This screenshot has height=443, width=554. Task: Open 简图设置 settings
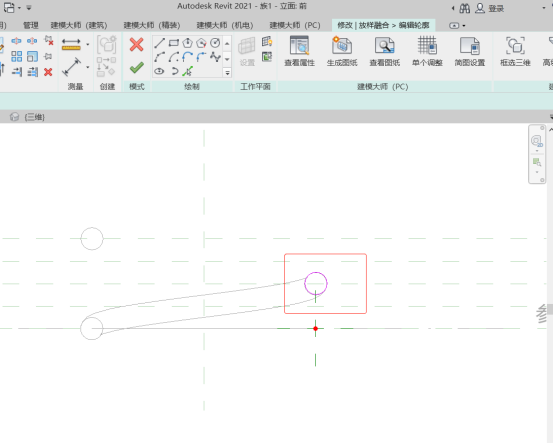coord(470,51)
